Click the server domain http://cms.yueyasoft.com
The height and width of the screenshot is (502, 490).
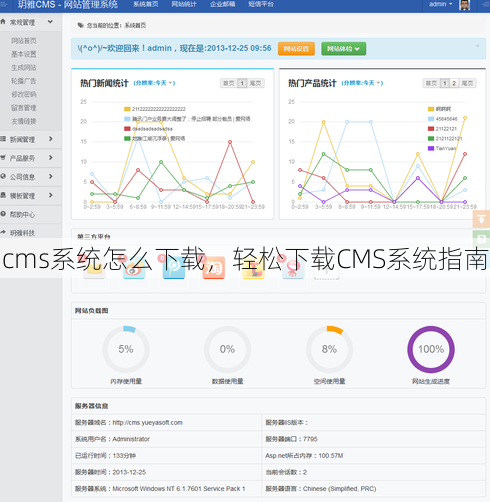[x=148, y=423]
